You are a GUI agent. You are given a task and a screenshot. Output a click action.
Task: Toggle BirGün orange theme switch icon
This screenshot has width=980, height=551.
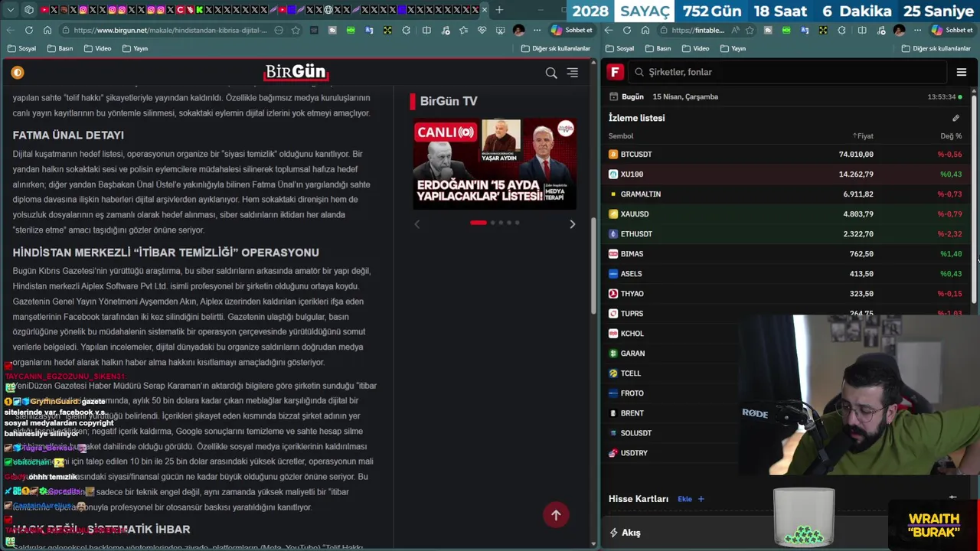click(18, 73)
